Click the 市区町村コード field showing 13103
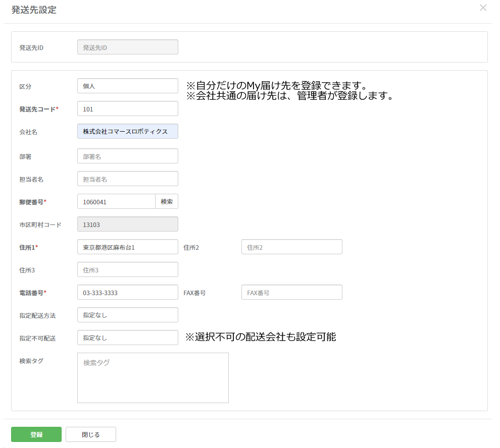This screenshot has height=448, width=500. (127, 225)
